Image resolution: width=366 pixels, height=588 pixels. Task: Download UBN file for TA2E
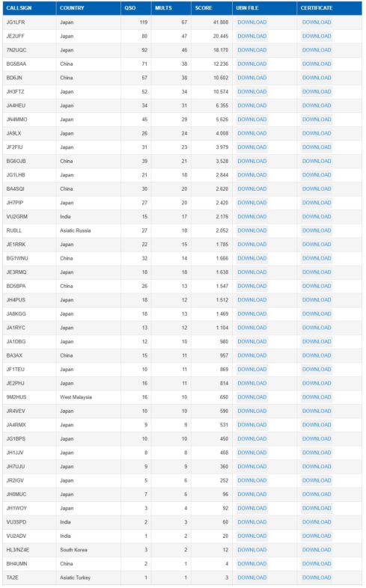252,578
